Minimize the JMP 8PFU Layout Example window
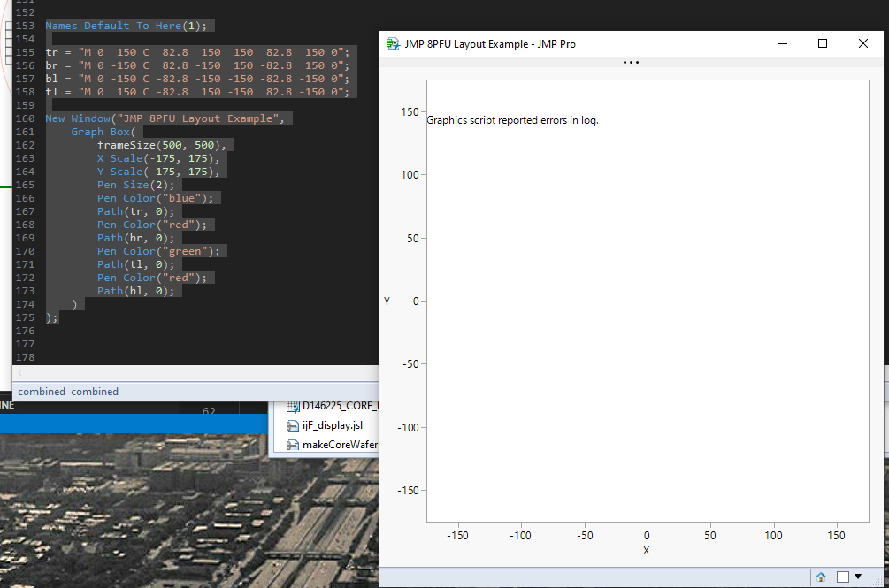 click(x=782, y=43)
